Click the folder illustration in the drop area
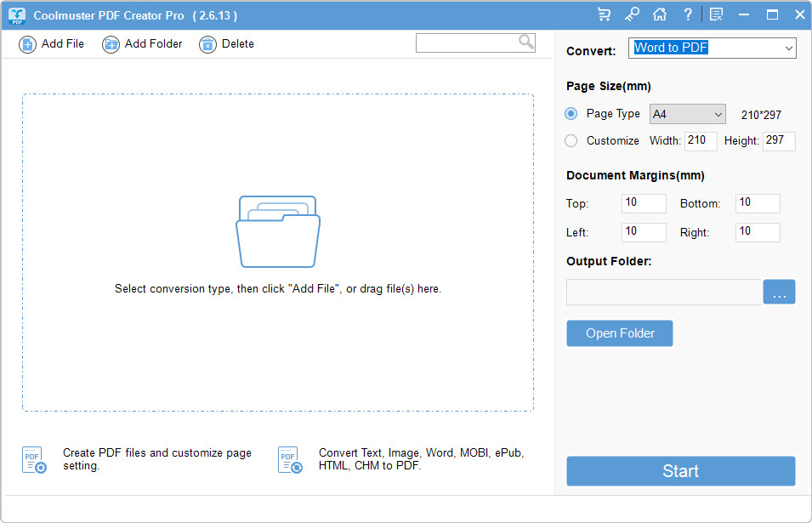The width and height of the screenshot is (812, 523). pyautogui.click(x=278, y=231)
